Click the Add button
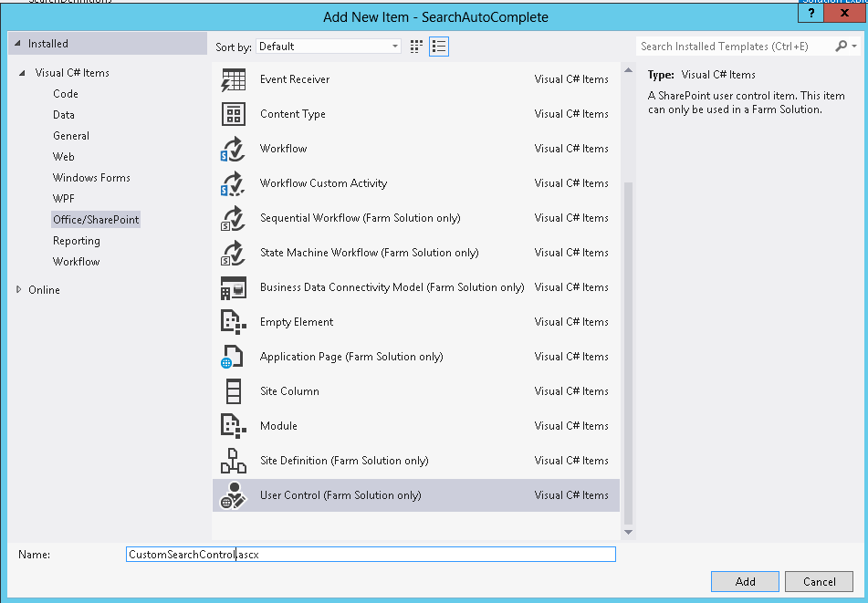Screen dimensions: 868x603 pos(745,581)
